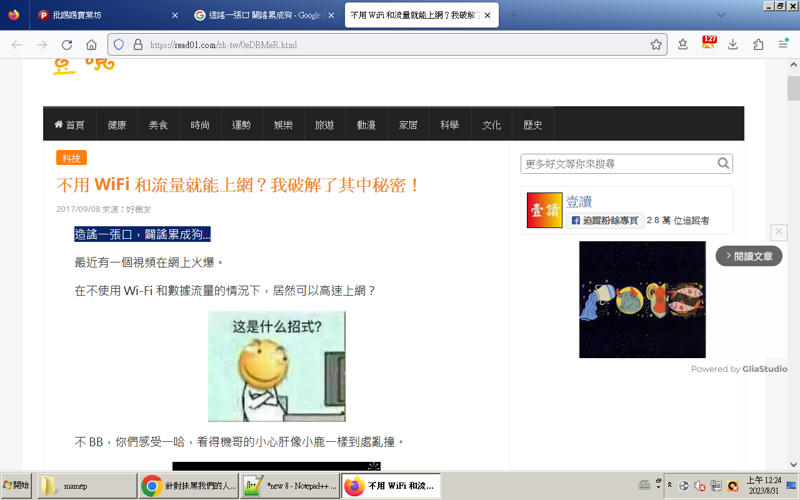The width and height of the screenshot is (800, 500).
Task: Open the Extensions puzzle icon
Action: [x=758, y=45]
